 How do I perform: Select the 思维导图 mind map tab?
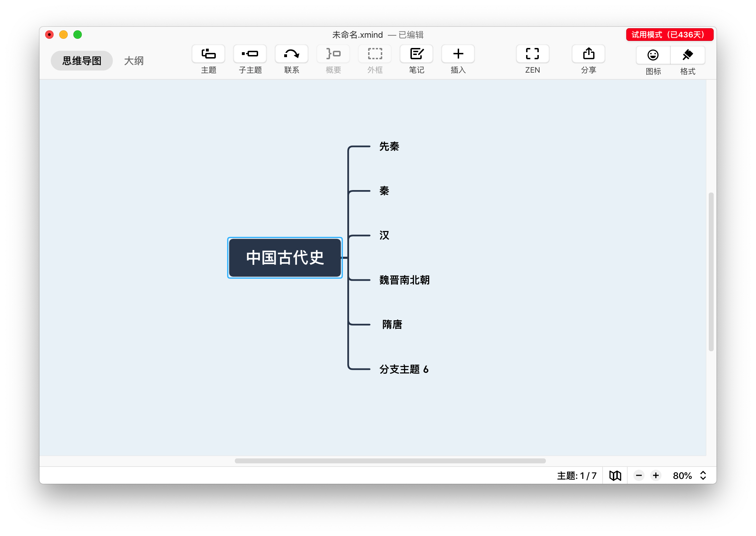[82, 61]
